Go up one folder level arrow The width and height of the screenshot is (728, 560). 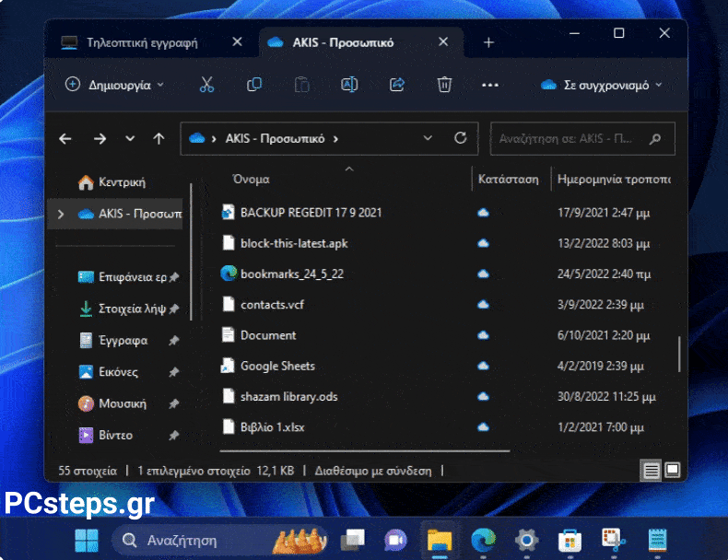tap(159, 138)
